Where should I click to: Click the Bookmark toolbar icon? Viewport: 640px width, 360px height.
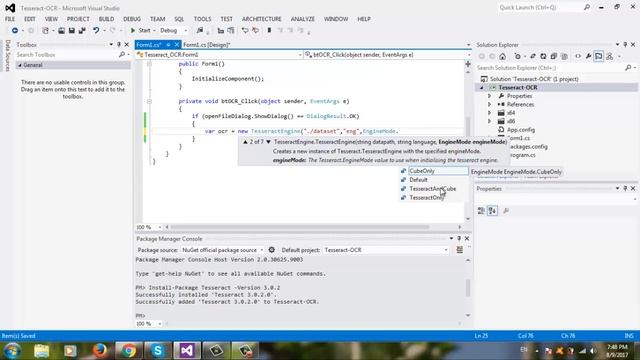(269, 31)
